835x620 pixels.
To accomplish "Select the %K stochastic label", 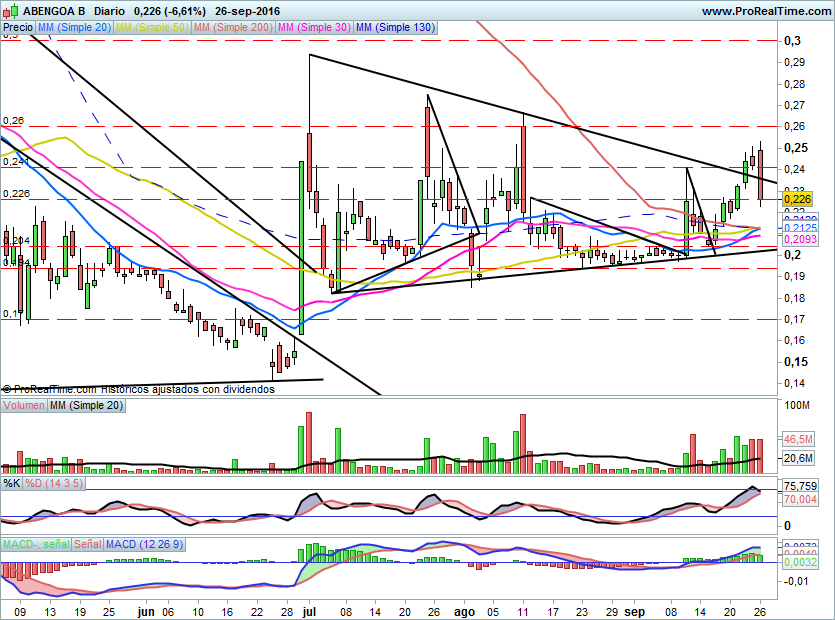I will click(x=12, y=484).
